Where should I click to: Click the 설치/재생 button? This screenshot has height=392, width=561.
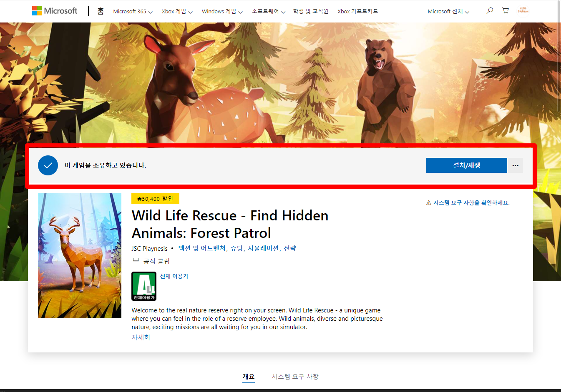click(466, 165)
